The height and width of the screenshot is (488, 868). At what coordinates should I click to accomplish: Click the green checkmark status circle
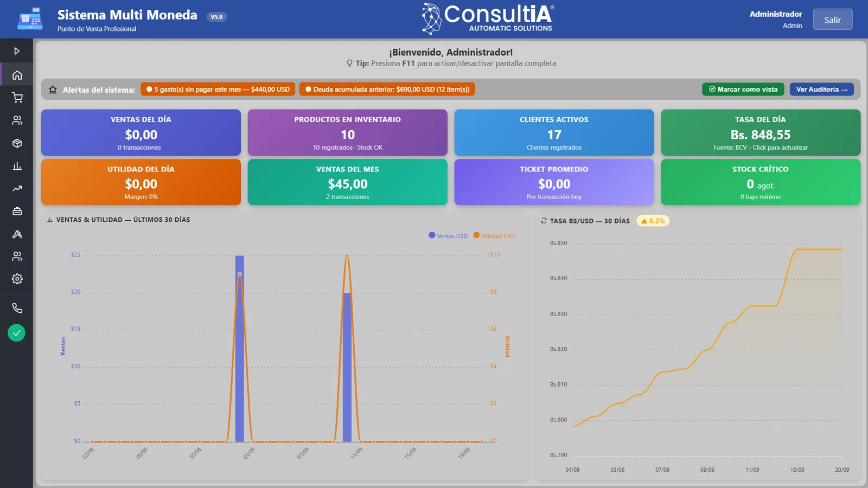tap(17, 333)
